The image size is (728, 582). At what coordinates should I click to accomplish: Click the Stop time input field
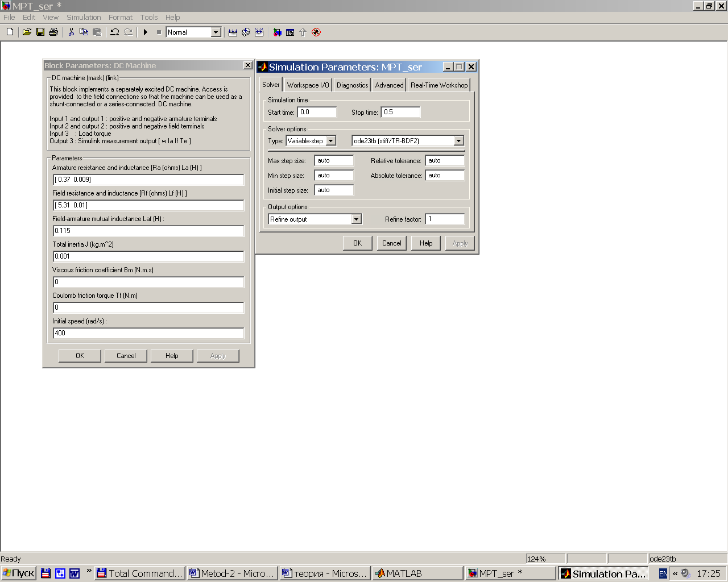pyautogui.click(x=401, y=112)
